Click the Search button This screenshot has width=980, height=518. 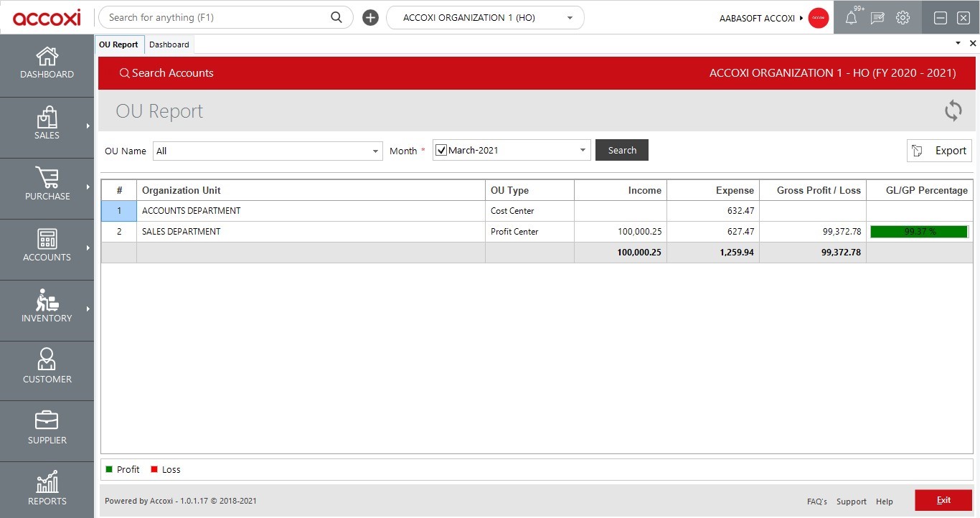(x=621, y=150)
